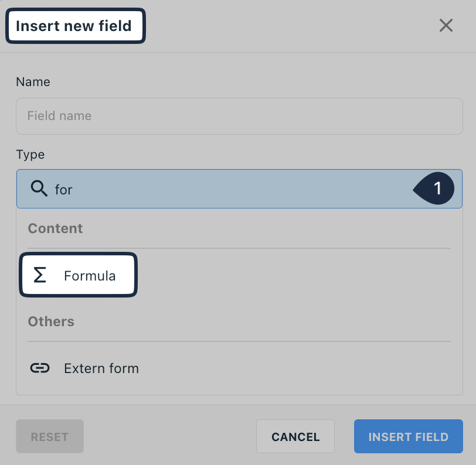
Task: Click the sigma icon next to Formula
Action: pos(40,275)
